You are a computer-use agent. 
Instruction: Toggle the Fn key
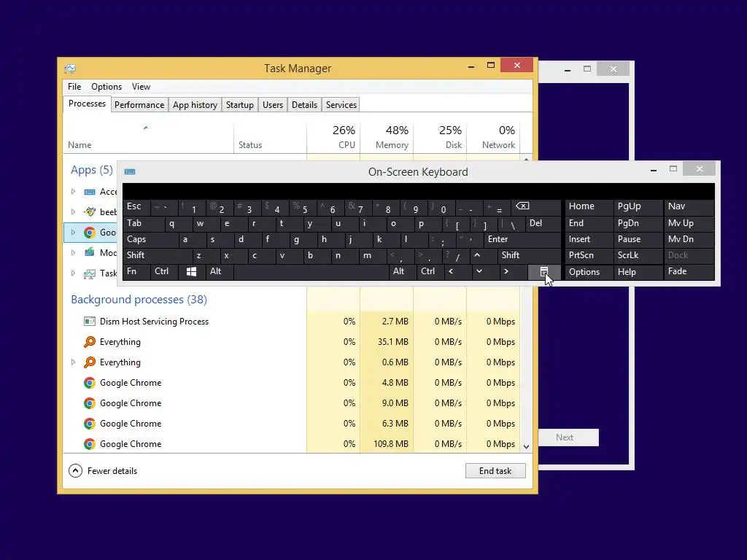click(136, 271)
